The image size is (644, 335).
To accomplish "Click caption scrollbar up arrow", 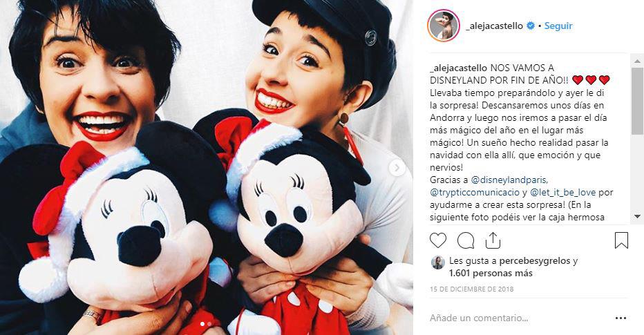I will click(x=637, y=61).
